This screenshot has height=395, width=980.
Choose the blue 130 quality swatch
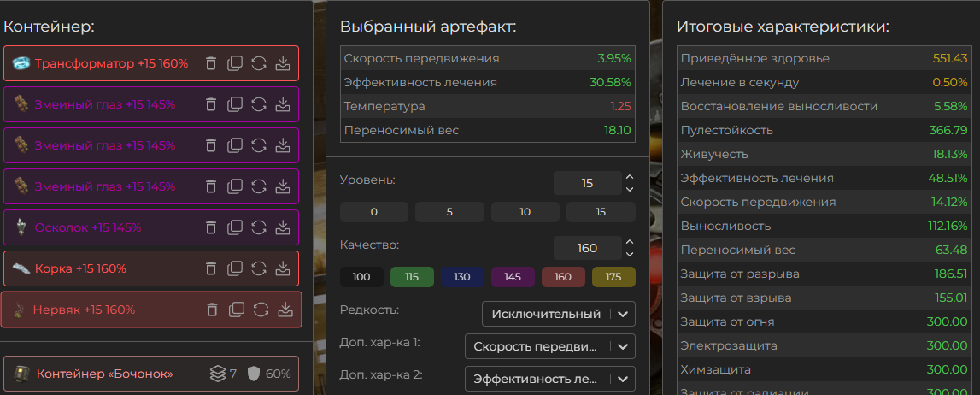pyautogui.click(x=462, y=277)
